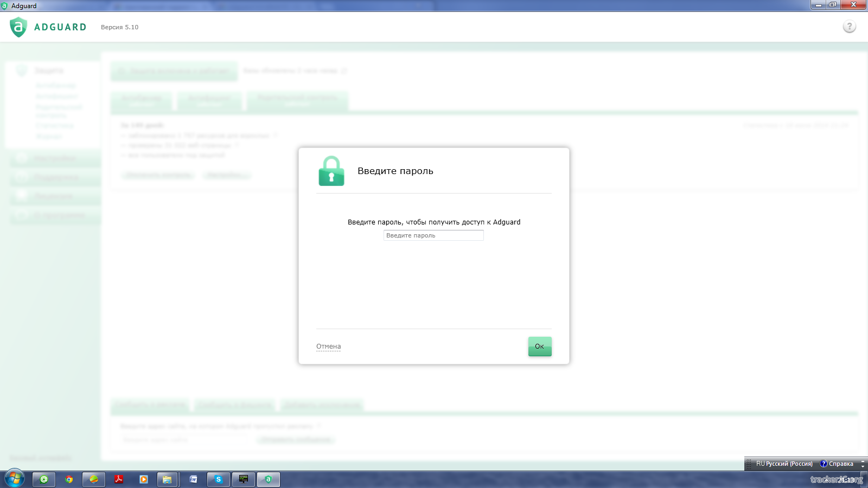868x488 pixels.
Task: Click the Adguard taskbar button
Action: [269, 479]
